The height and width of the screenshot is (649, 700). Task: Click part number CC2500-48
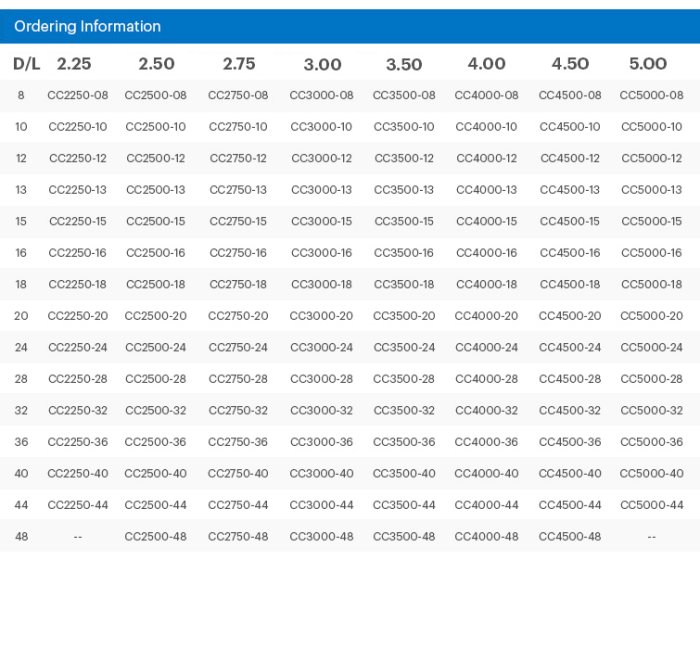click(156, 537)
